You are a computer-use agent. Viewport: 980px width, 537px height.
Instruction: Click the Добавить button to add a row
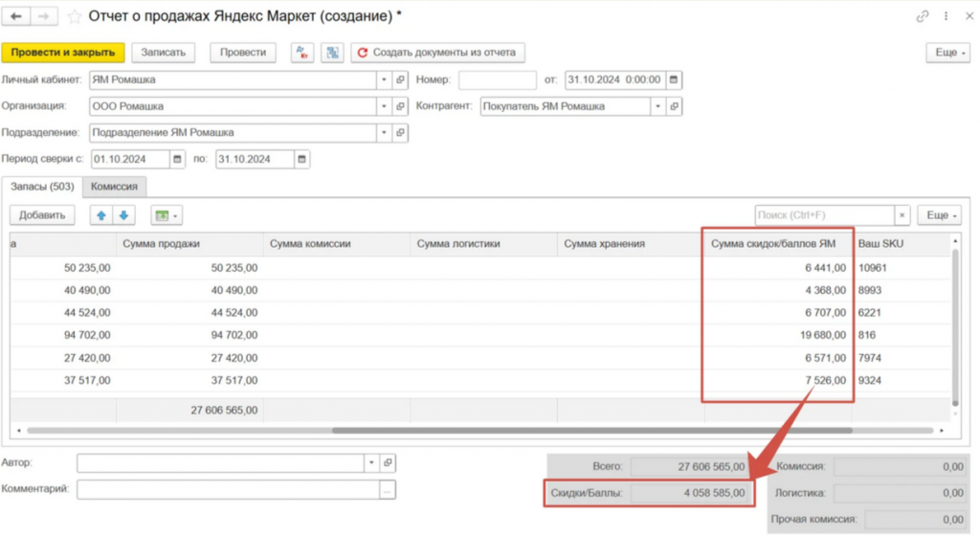click(41, 215)
